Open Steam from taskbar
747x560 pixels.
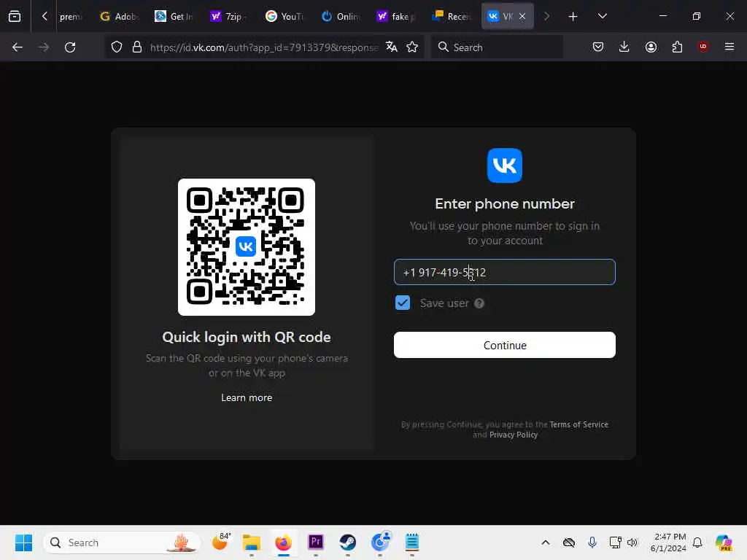click(x=348, y=542)
